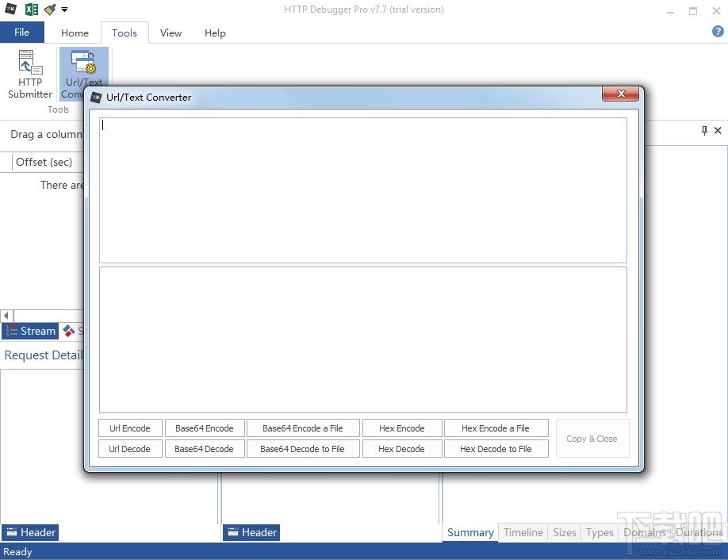The width and height of the screenshot is (728, 560).
Task: Open the quick access toolbar dropdown arrow
Action: point(64,9)
